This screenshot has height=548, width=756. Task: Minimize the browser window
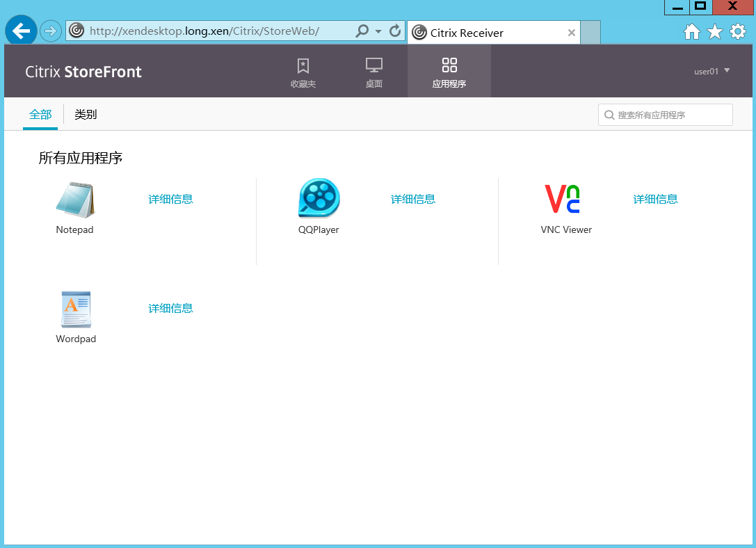(677, 7)
